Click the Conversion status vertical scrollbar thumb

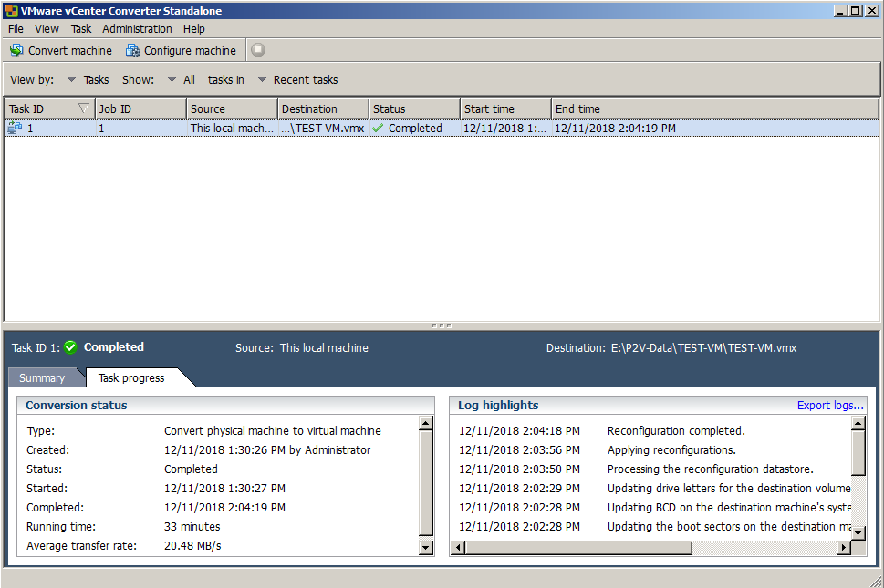426,483
